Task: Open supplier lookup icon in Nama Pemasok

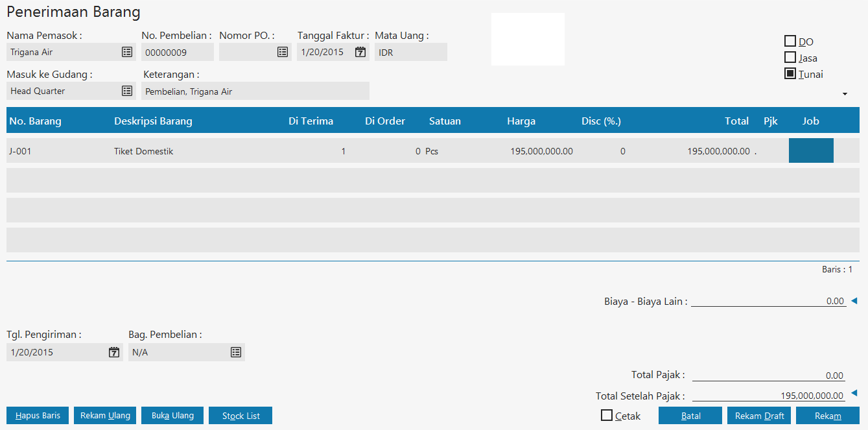Action: click(127, 52)
